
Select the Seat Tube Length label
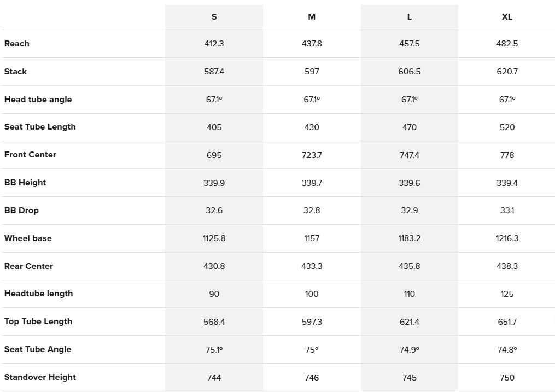(x=40, y=127)
